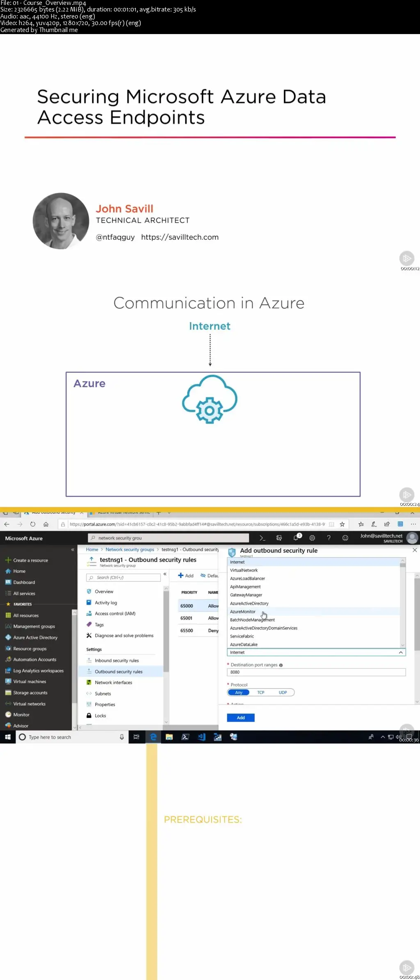This screenshot has width=420, height=980.
Task: Open Inbound security rules menu item
Action: point(117,660)
